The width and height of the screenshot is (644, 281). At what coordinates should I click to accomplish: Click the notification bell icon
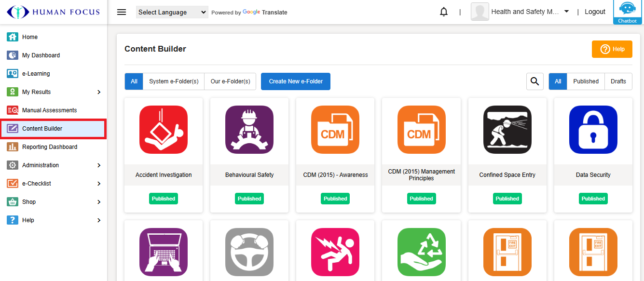pyautogui.click(x=444, y=12)
